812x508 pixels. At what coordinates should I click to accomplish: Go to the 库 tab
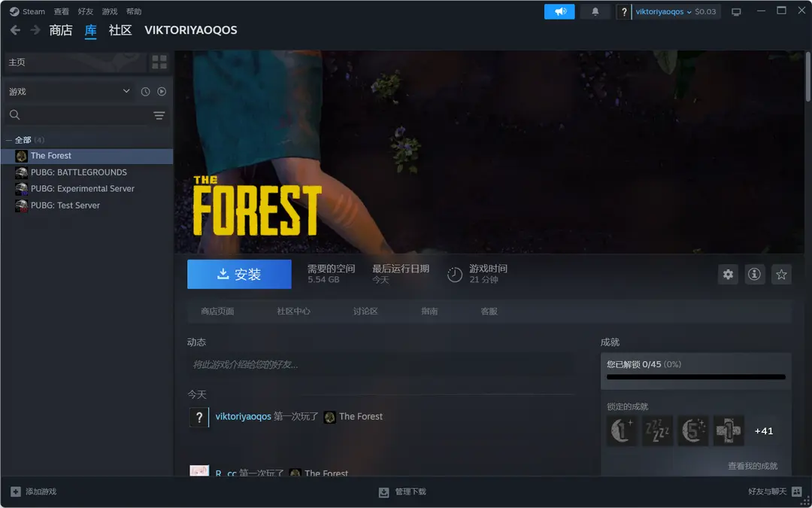click(x=91, y=30)
